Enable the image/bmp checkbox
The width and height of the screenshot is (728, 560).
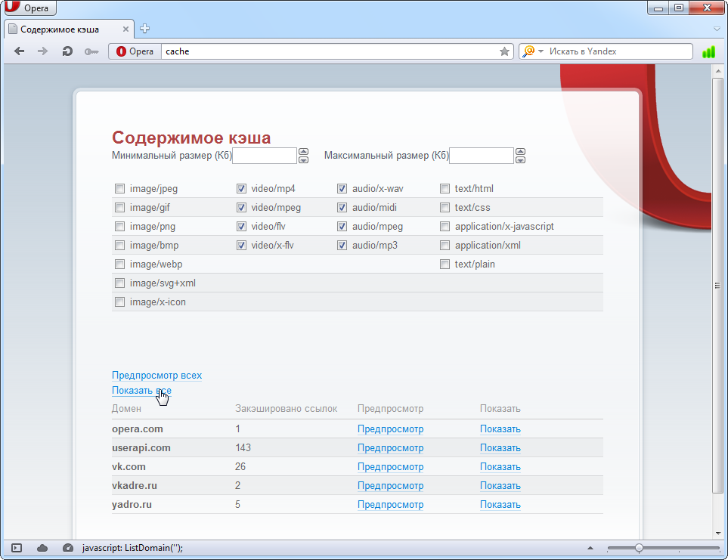[x=119, y=245]
